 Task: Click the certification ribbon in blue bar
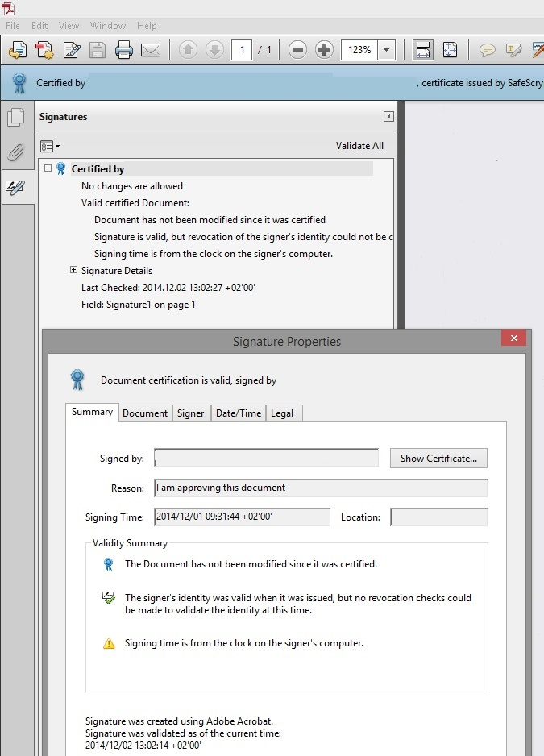pos(19,83)
